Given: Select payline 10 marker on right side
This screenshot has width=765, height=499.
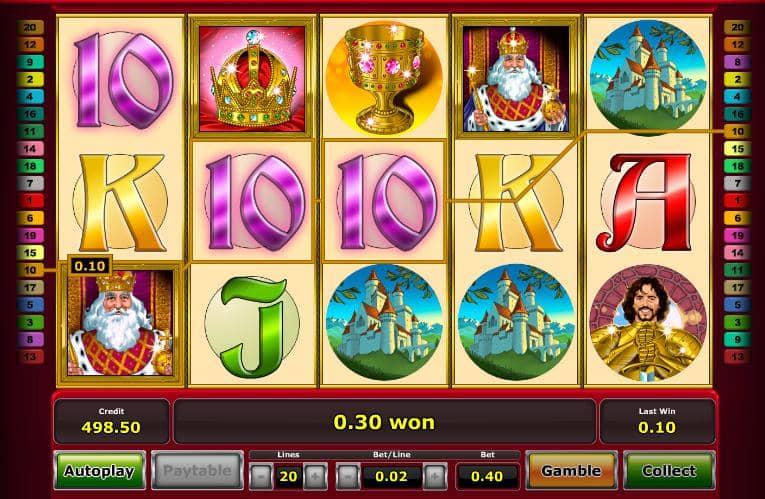Looking at the screenshot, I should point(737,131).
